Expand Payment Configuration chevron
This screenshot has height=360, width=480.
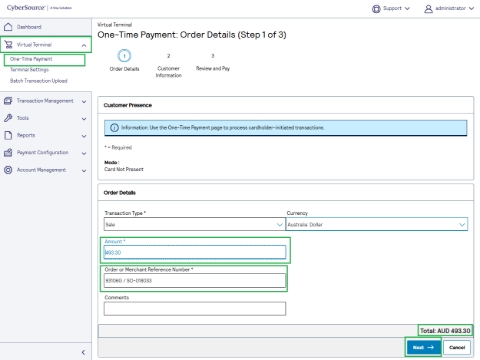click(84, 153)
